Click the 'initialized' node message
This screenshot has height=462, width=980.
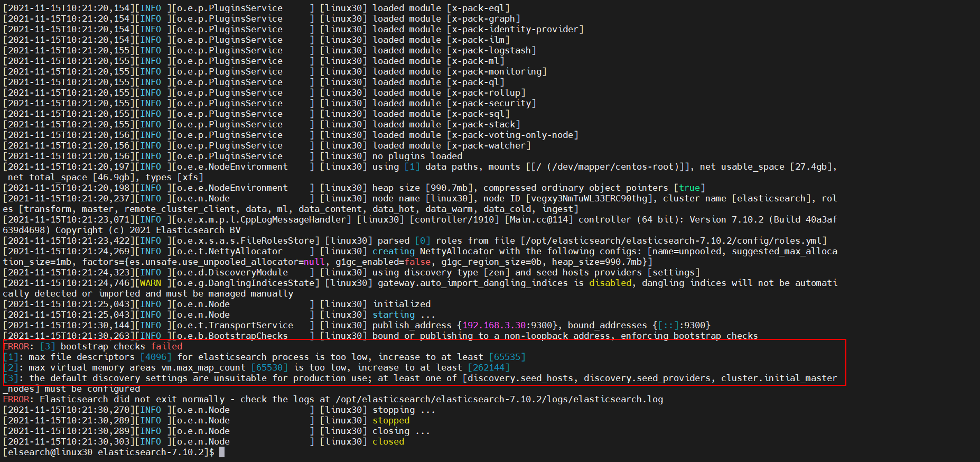coord(402,304)
